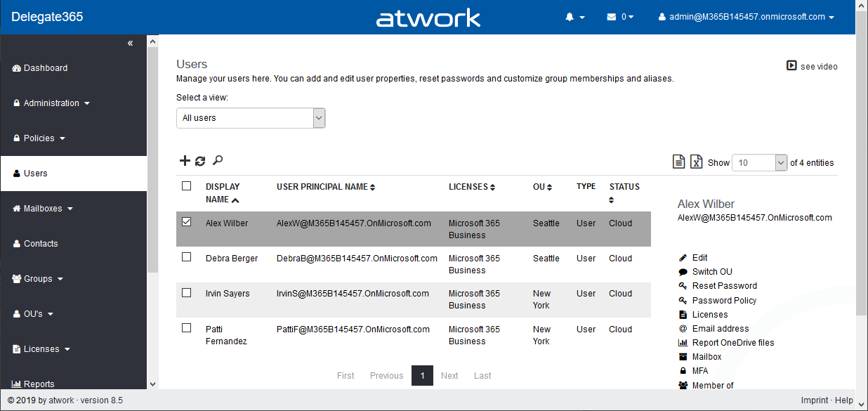Sort by Licenses column header
Screen dimensions: 868x411
tap(472, 187)
